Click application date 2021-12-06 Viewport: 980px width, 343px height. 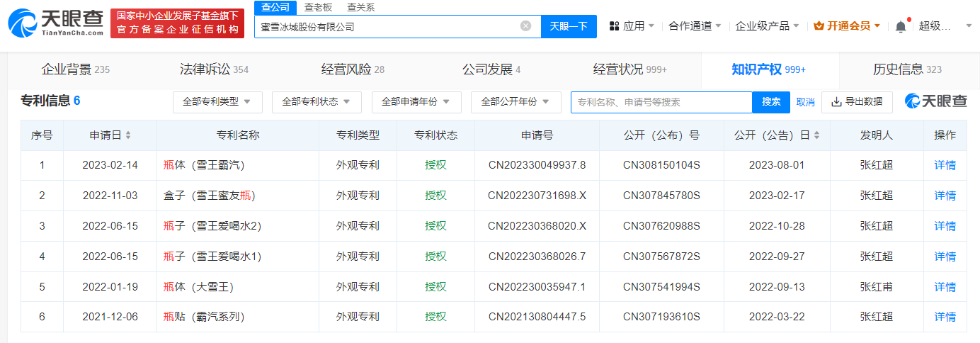click(x=110, y=317)
